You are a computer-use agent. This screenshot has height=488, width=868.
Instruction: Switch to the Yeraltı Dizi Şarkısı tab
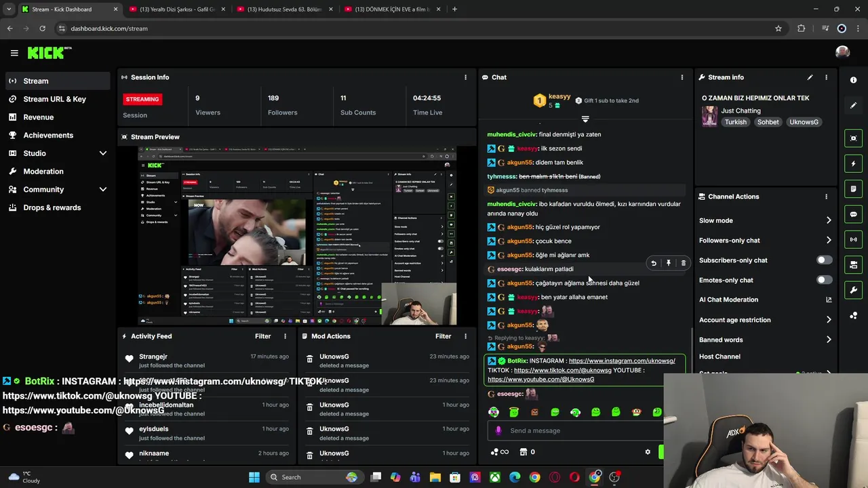[x=176, y=9]
